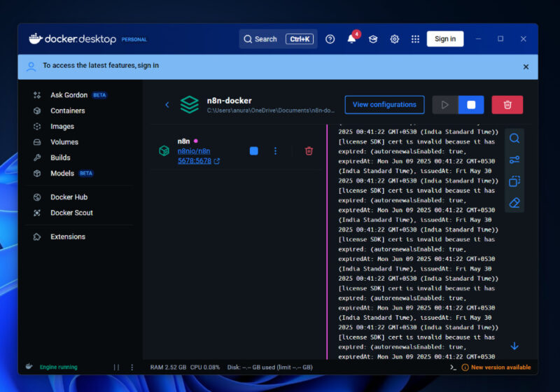
Task: Open log display options sliders icon
Action: [x=514, y=160]
